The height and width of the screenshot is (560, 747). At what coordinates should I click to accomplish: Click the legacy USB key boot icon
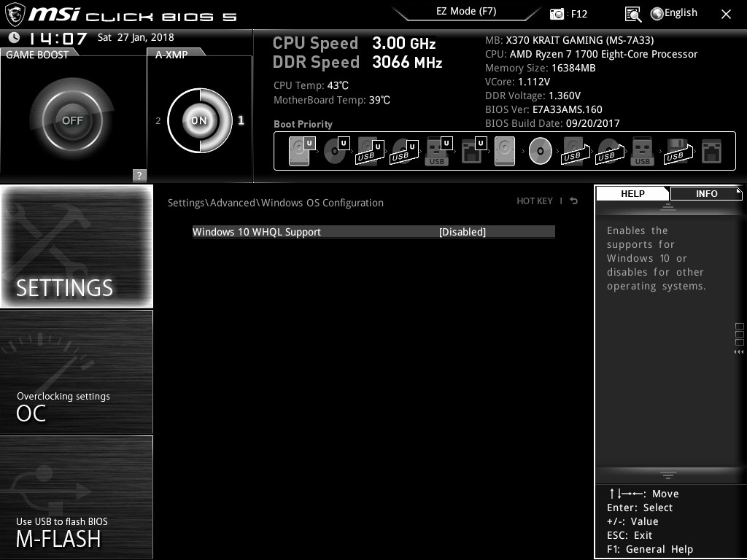pyautogui.click(x=642, y=151)
